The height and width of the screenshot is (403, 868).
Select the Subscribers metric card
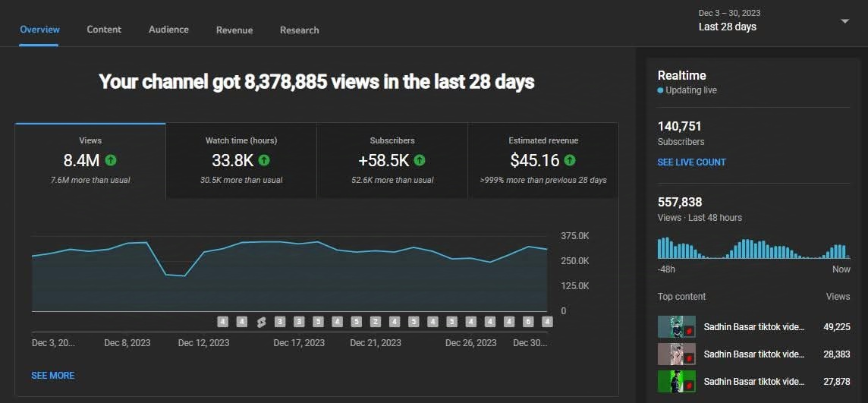pyautogui.click(x=392, y=161)
